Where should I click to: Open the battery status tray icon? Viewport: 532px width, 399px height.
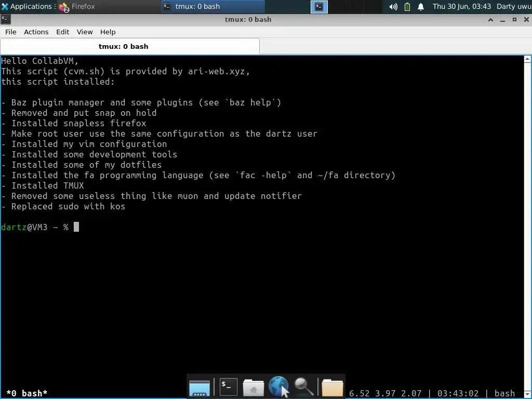pos(407,7)
